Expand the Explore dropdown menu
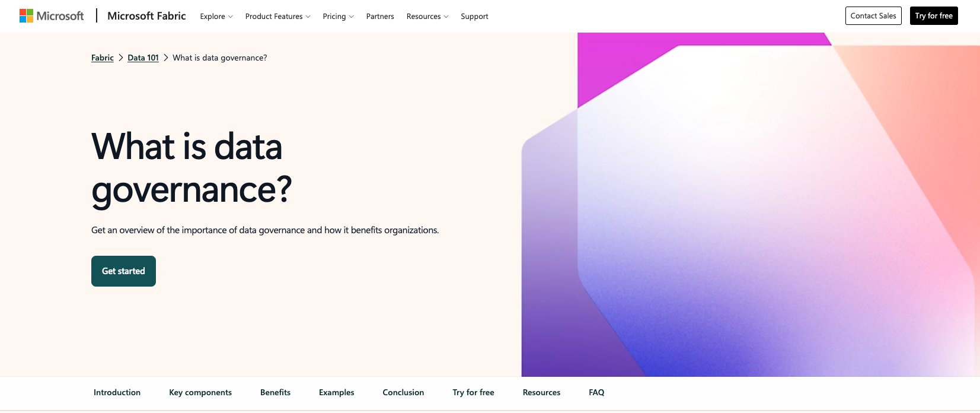Screen dimensions: 980x413 point(216,17)
